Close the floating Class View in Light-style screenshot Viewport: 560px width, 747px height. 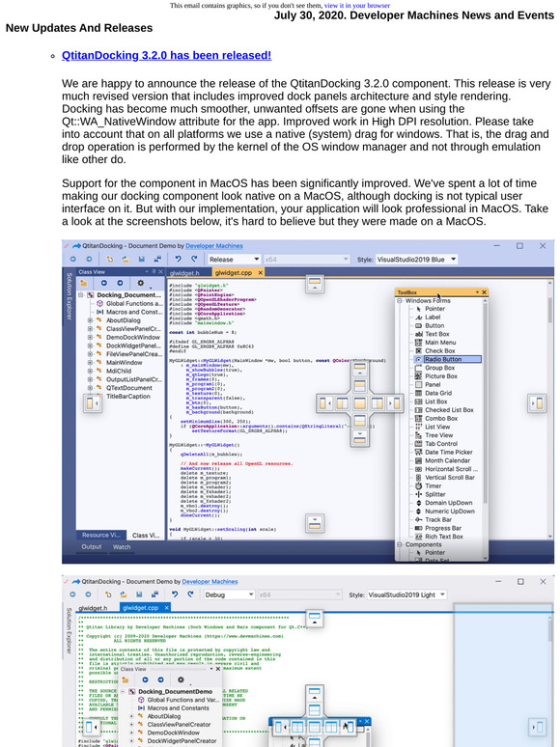click(x=218, y=670)
